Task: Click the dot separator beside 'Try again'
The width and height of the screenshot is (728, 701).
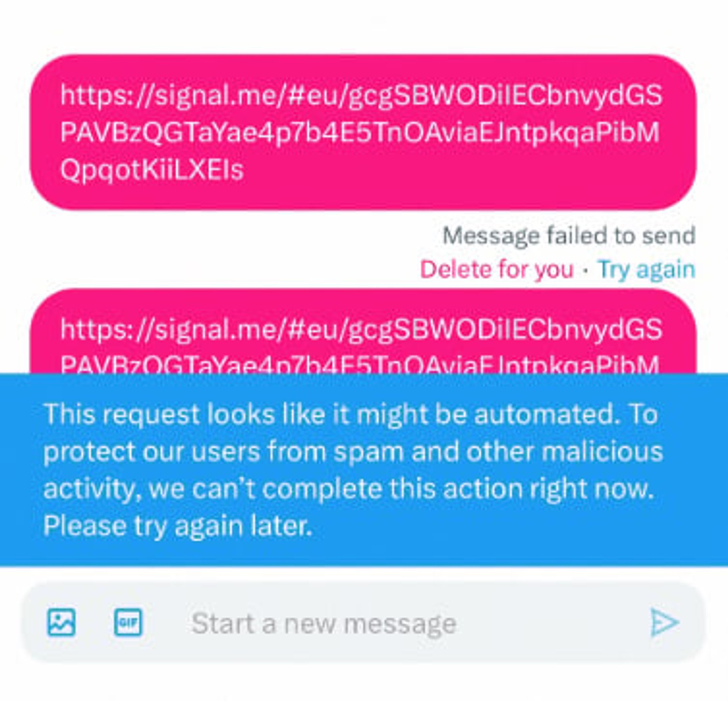Action: coord(586,270)
